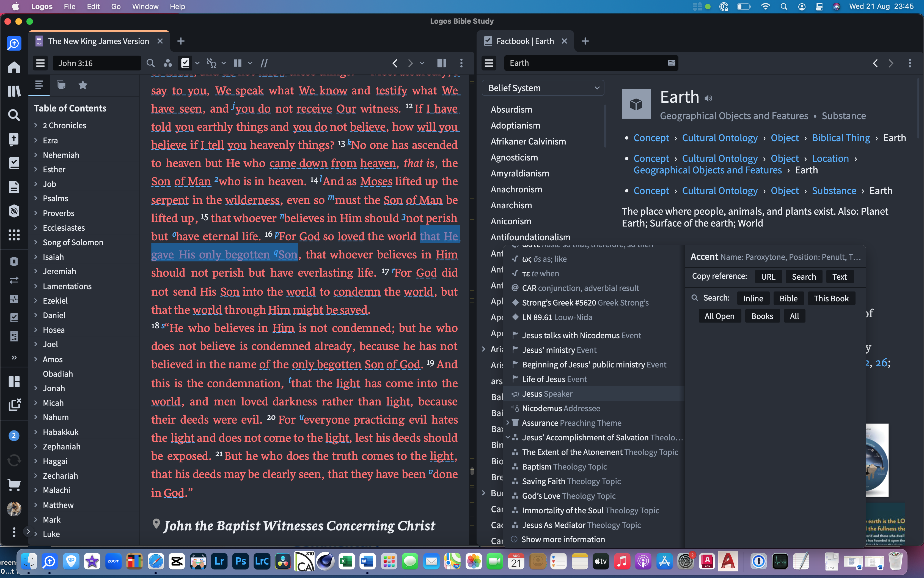Viewport: 924px width, 578px height.
Task: Click the NKJV text vertical scrollbar thumb
Action: coord(472,471)
